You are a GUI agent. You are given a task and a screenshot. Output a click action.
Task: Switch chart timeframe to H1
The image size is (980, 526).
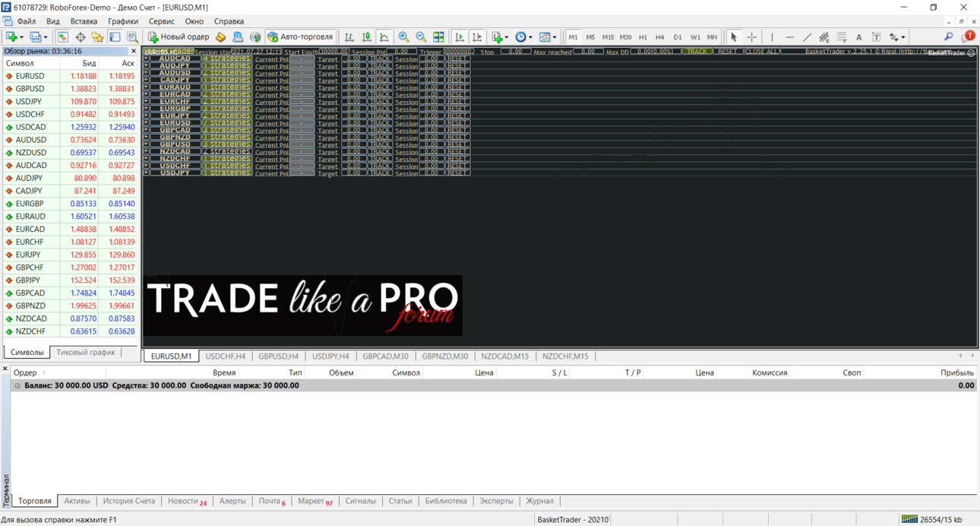tap(643, 36)
